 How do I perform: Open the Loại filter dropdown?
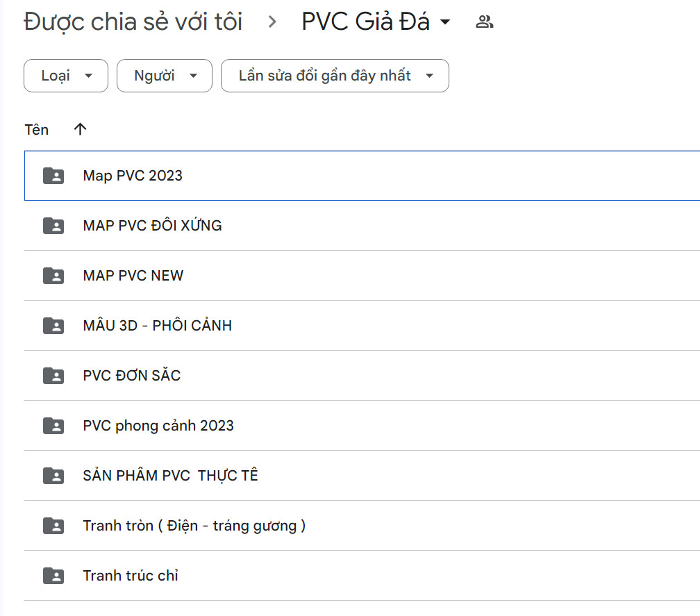click(66, 76)
